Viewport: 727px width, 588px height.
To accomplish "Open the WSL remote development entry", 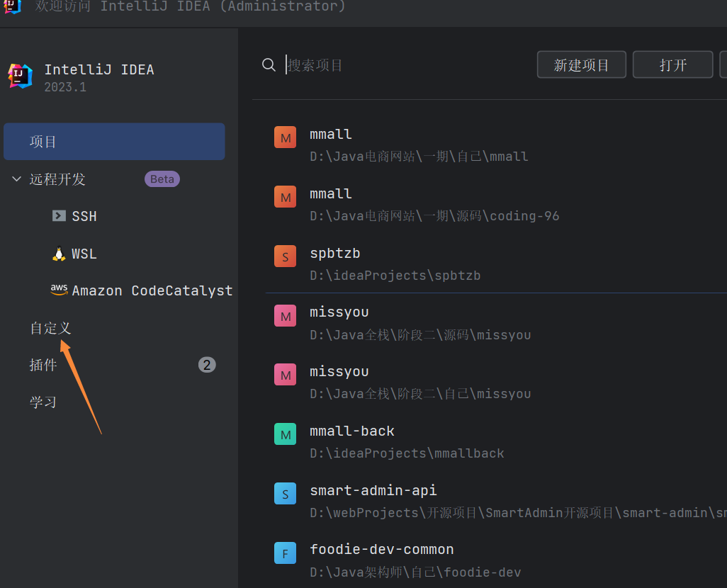I will click(x=84, y=254).
